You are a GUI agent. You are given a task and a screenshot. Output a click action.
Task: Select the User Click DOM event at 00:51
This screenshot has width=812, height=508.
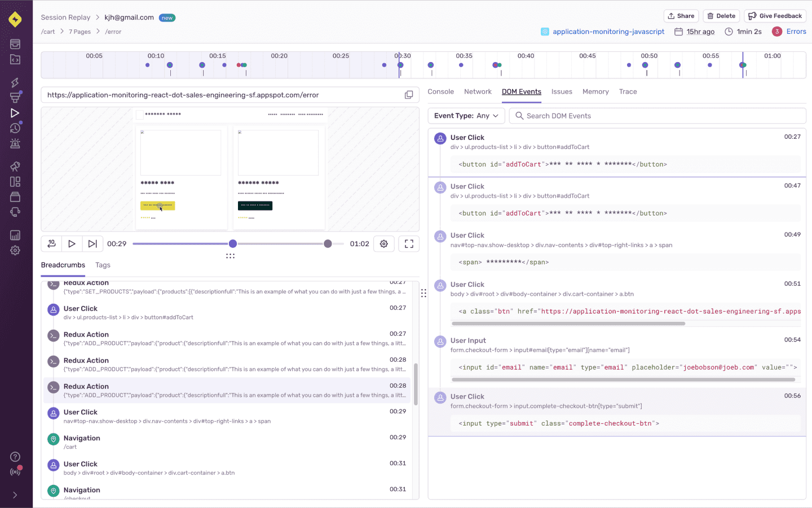pos(617,304)
